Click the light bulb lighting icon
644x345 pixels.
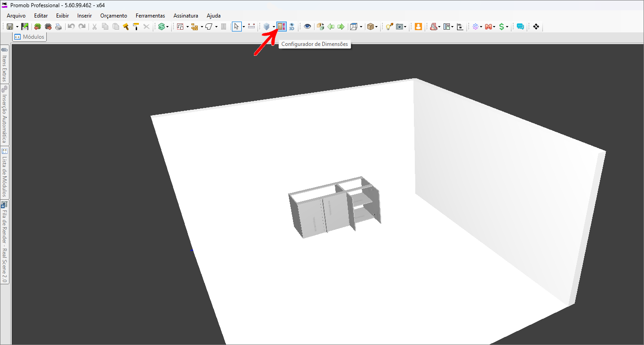coord(389,27)
